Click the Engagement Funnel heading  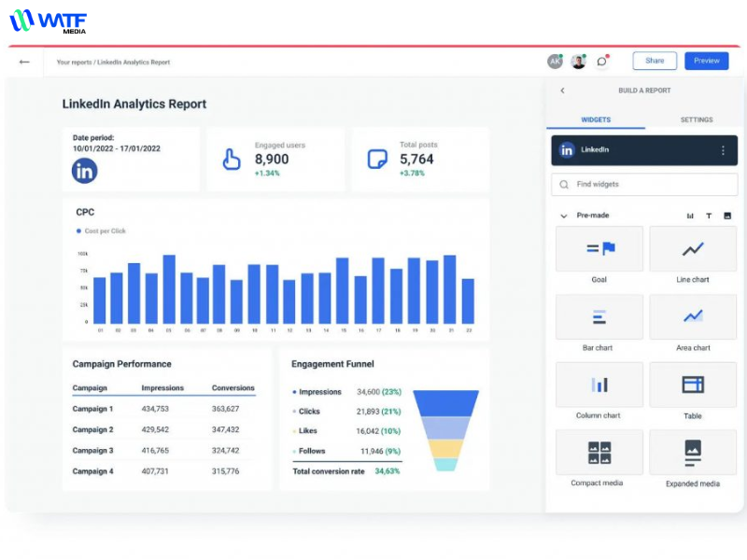click(332, 364)
